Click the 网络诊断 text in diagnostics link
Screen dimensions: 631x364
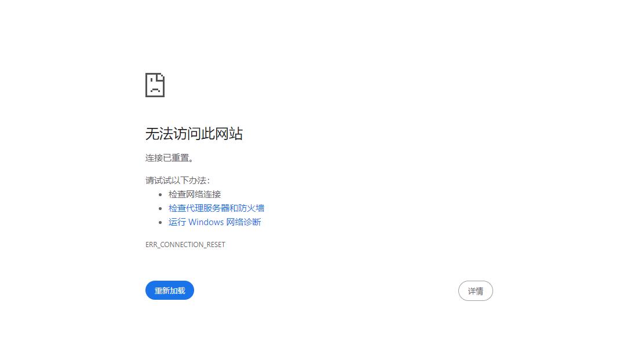click(243, 222)
